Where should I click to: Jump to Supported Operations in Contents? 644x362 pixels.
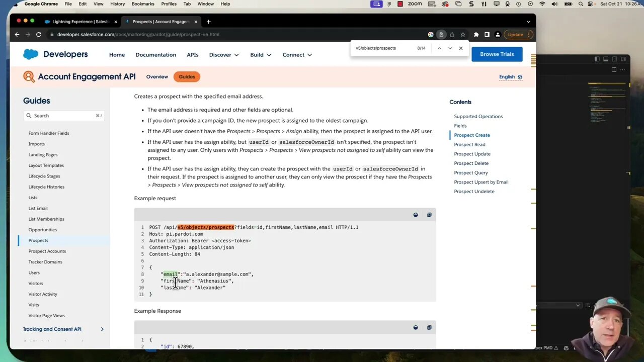[x=478, y=116]
